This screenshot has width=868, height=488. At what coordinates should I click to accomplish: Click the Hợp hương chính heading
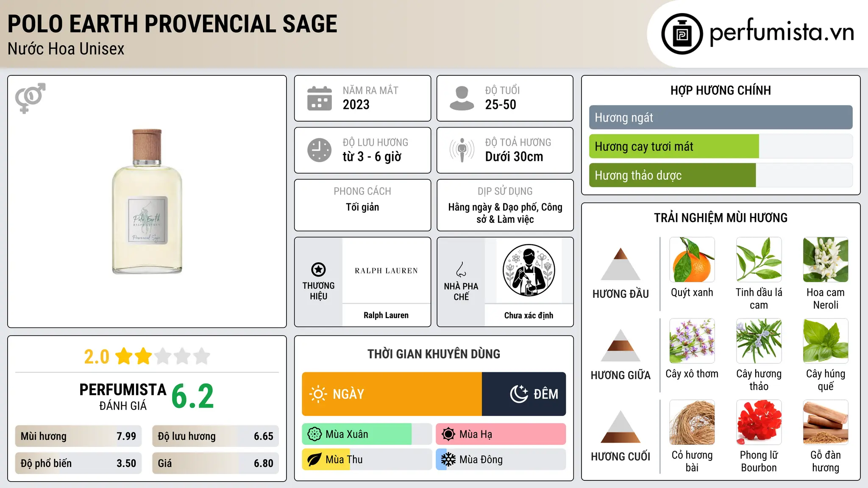(x=721, y=90)
